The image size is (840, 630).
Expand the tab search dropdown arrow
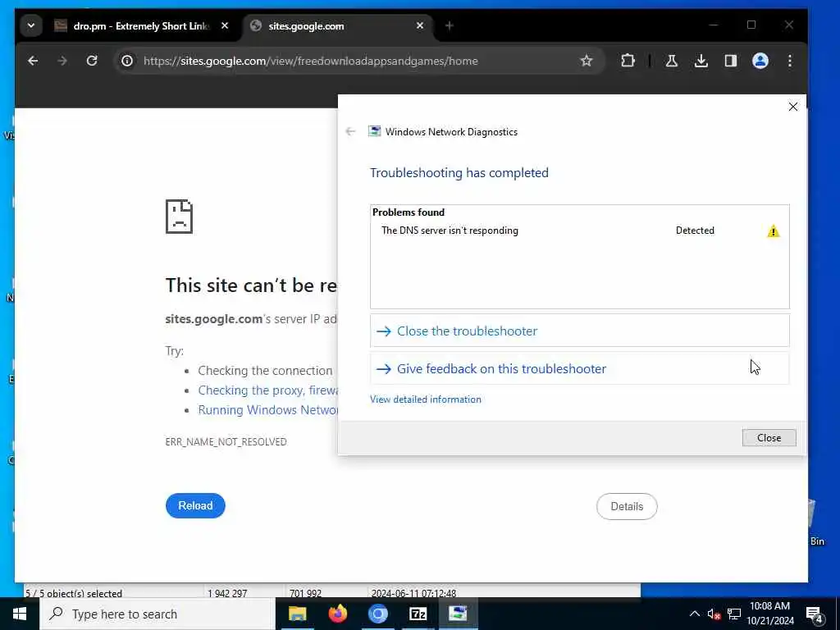(31, 25)
